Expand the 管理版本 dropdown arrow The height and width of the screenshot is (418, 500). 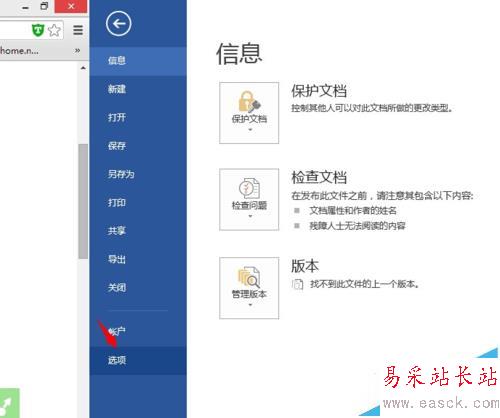250,305
